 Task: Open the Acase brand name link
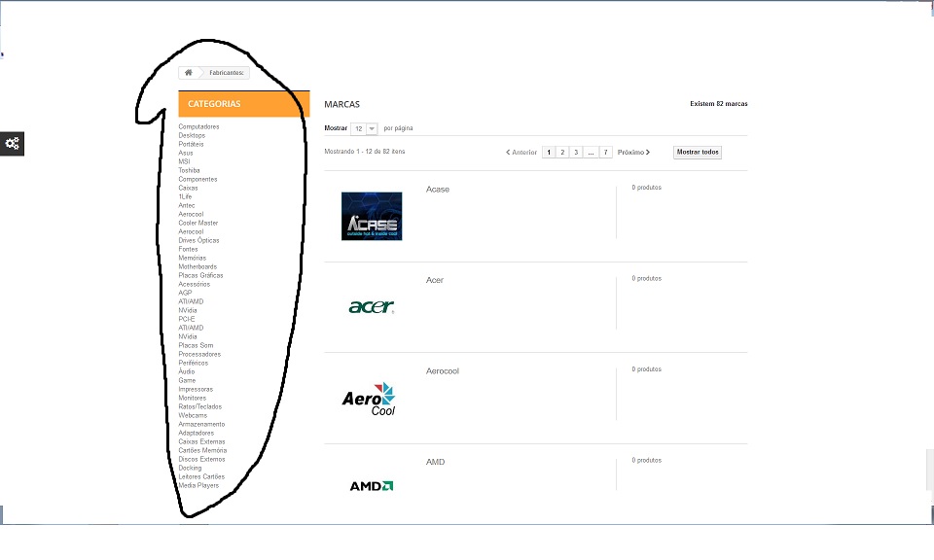[438, 190]
